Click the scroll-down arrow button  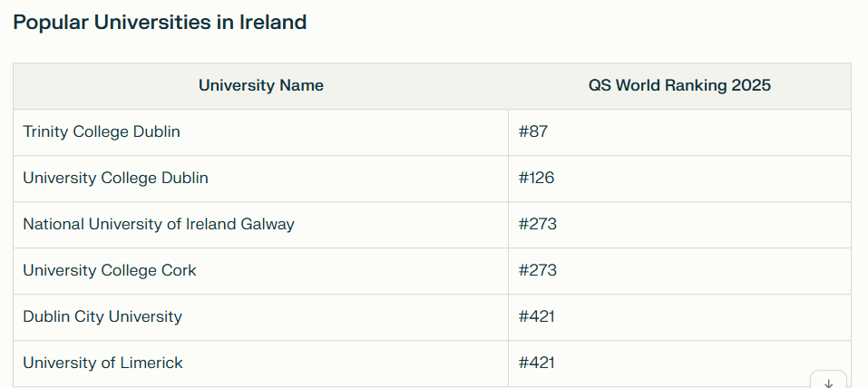pos(828,380)
